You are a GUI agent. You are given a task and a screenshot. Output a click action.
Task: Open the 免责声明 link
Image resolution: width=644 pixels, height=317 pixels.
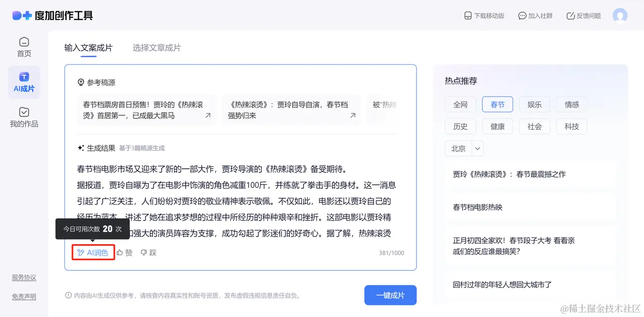pos(24,297)
